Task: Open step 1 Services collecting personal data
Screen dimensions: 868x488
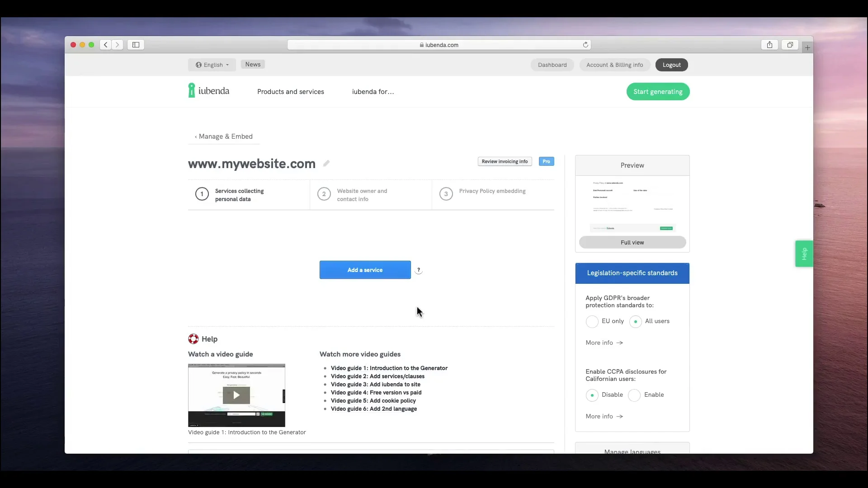Action: [249, 195]
